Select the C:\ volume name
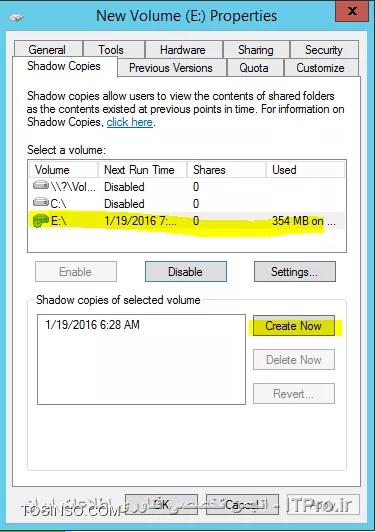This screenshot has width=375, height=532. click(x=58, y=204)
